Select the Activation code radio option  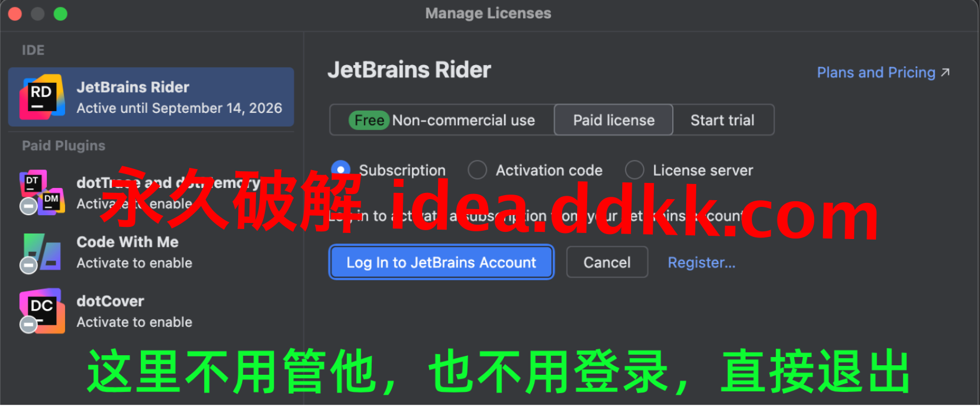tap(477, 170)
